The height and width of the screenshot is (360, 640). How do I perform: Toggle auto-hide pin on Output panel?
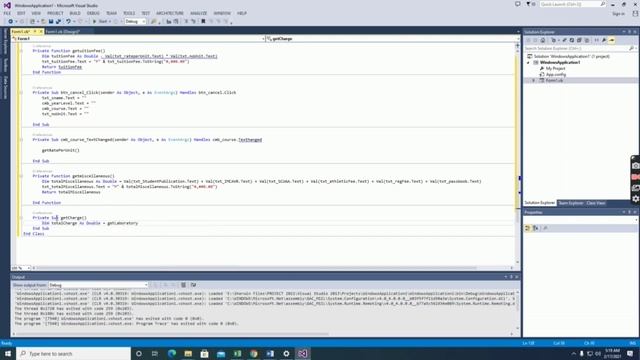coord(511,277)
